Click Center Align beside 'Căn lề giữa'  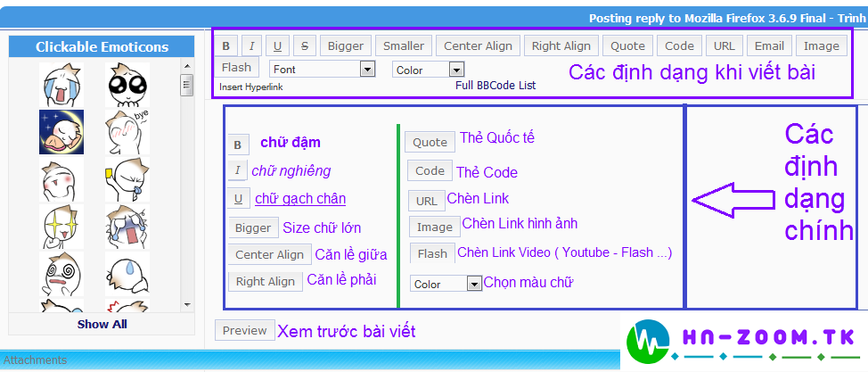(270, 254)
